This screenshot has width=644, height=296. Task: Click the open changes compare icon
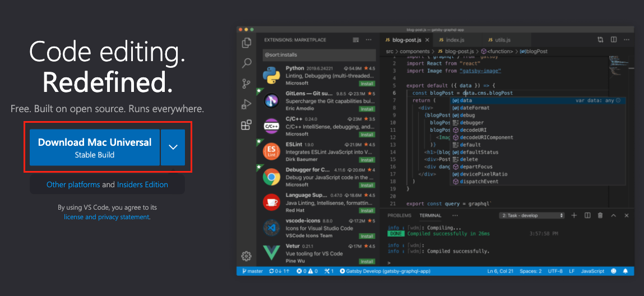coord(601,40)
